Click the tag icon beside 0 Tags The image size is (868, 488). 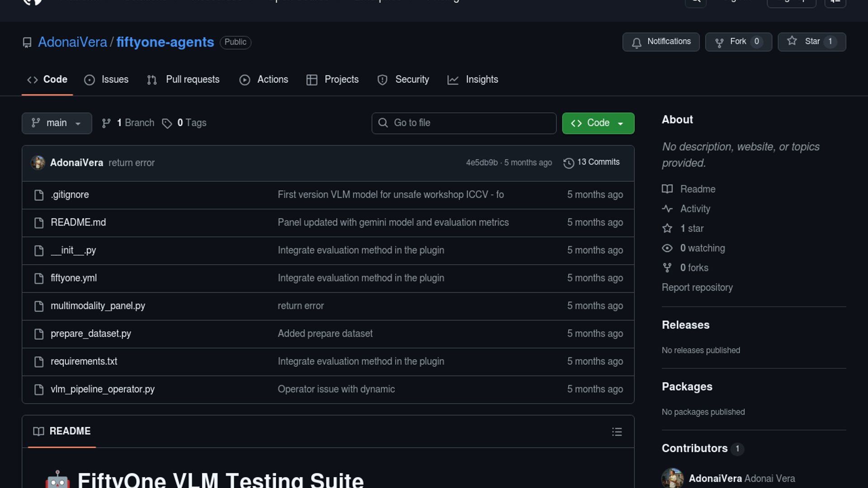[167, 123]
